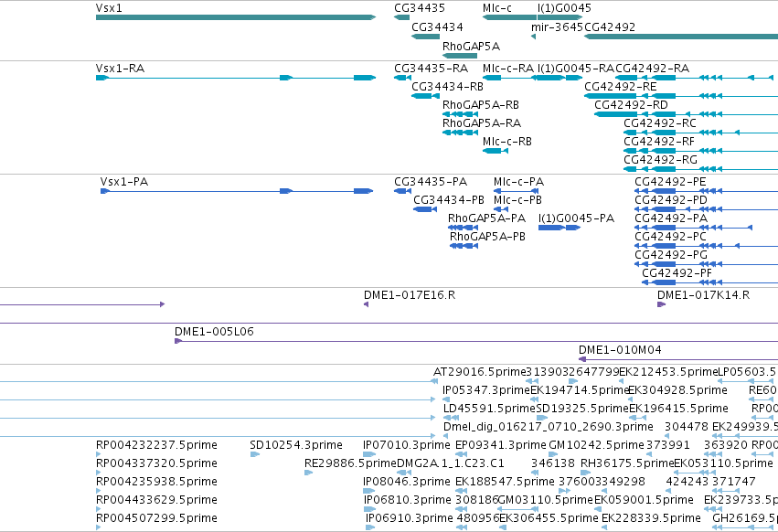Select the CG42492-RE transcript
Image resolution: width=778 pixels, height=532 pixels.
681,96
